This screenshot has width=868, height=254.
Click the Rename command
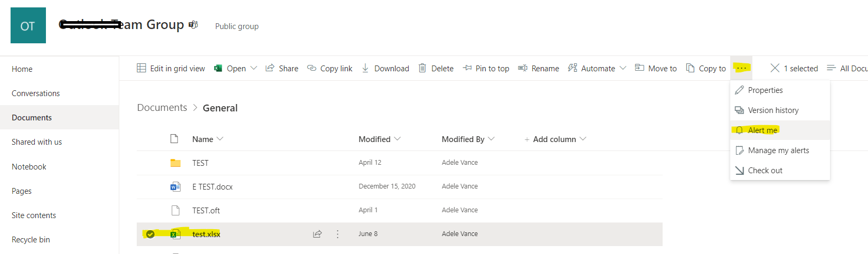[x=539, y=68]
